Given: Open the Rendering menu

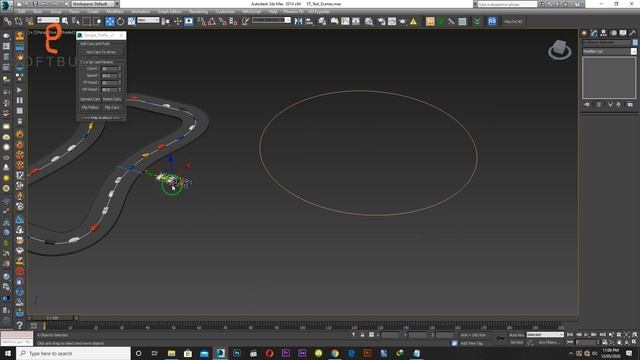Looking at the screenshot, I should coord(198,12).
